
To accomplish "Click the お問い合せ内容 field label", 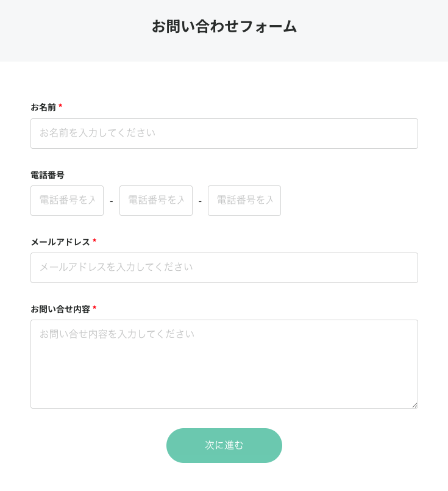I will pos(60,309).
